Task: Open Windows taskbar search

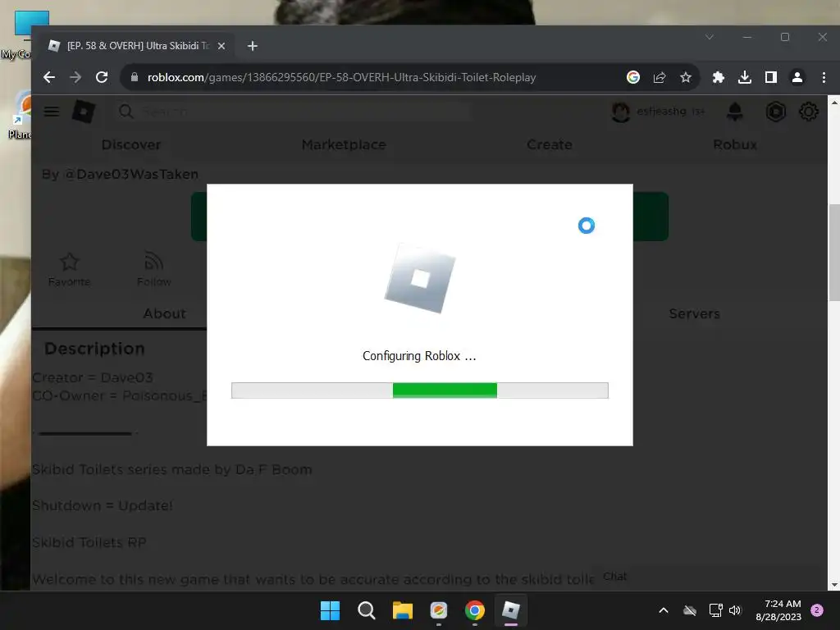Action: pyautogui.click(x=367, y=610)
